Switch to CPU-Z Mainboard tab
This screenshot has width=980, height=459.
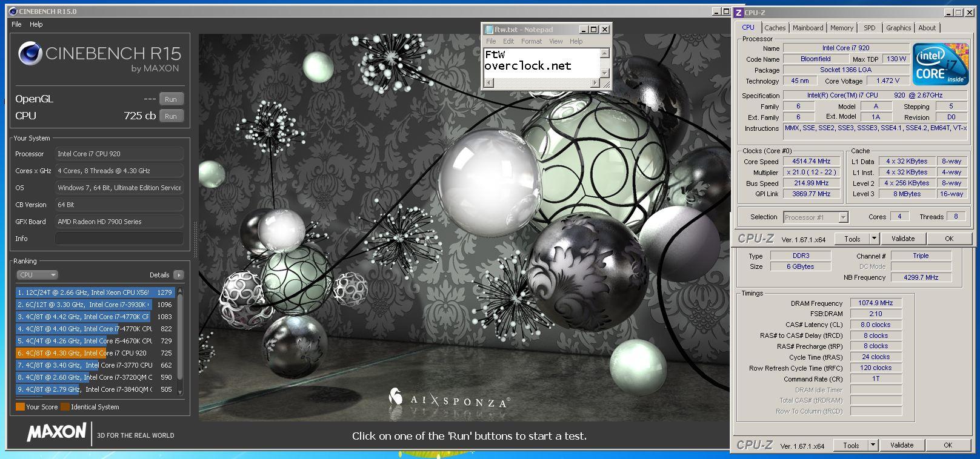click(808, 28)
